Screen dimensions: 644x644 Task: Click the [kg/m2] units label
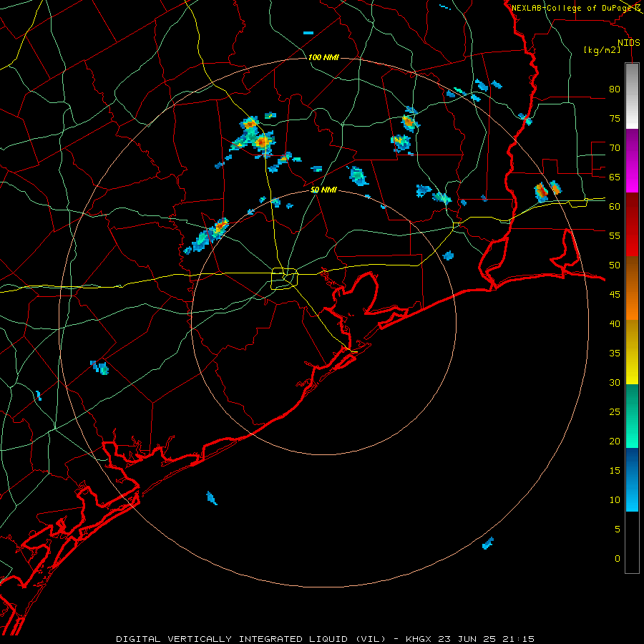click(602, 50)
